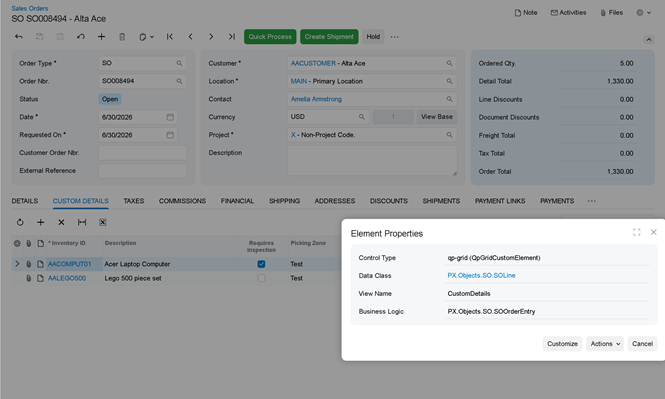Go to the previous record

click(x=190, y=37)
